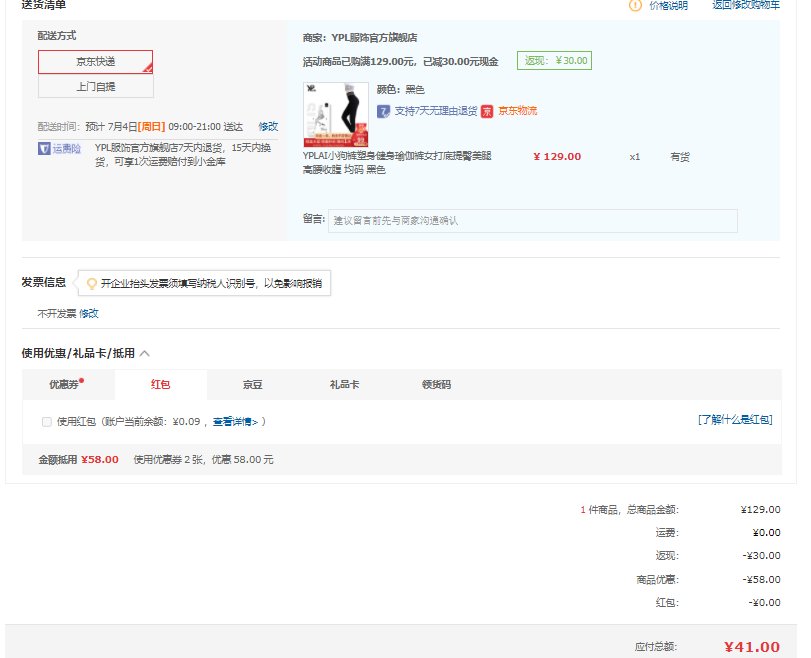The width and height of the screenshot is (811, 658).
Task: Open the 礼品卡 tab
Action: (x=345, y=385)
